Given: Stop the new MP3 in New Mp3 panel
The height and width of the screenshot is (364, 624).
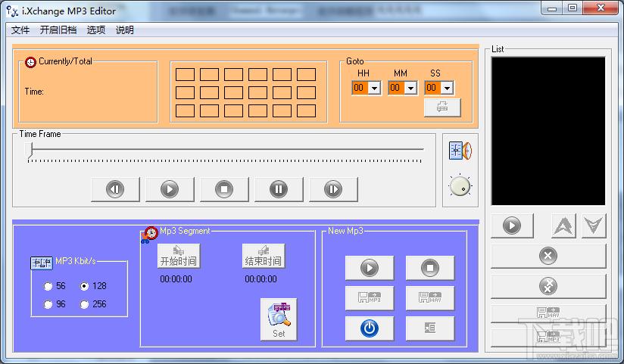Looking at the screenshot, I should click(x=430, y=268).
